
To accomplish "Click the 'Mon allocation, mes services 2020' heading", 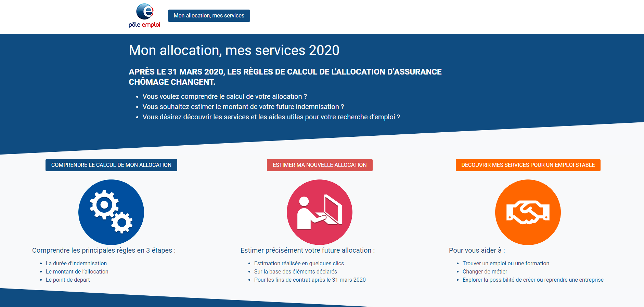I will pyautogui.click(x=234, y=51).
